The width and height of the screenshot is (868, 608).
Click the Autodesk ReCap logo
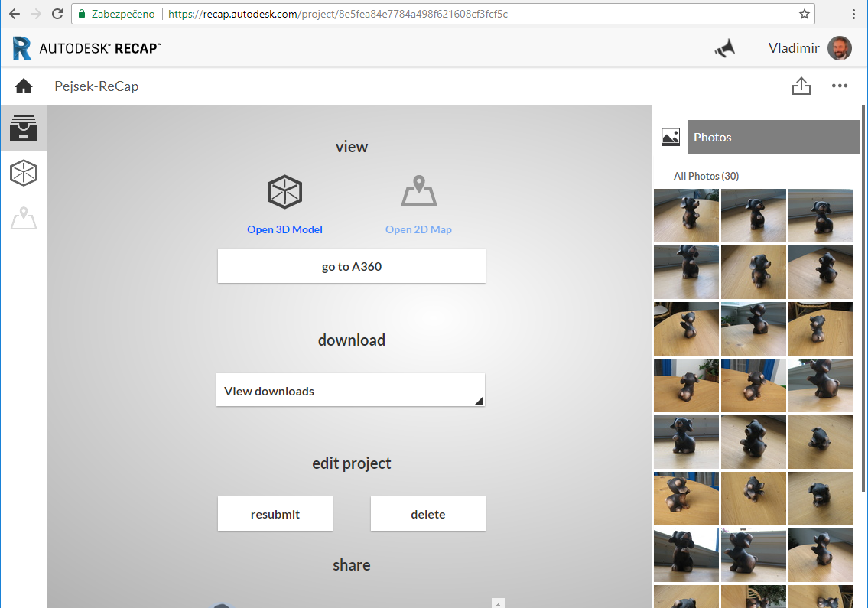(x=86, y=48)
